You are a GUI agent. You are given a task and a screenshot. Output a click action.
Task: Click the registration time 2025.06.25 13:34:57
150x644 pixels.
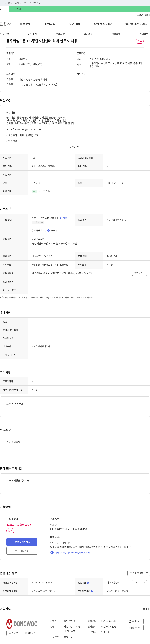[x=43, y=583]
